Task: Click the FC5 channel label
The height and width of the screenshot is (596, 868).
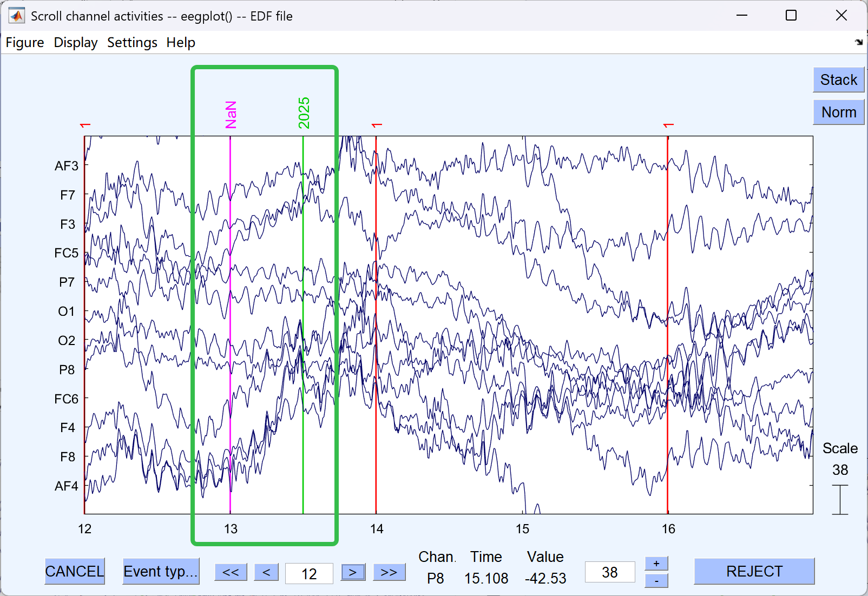Action: 67,253
